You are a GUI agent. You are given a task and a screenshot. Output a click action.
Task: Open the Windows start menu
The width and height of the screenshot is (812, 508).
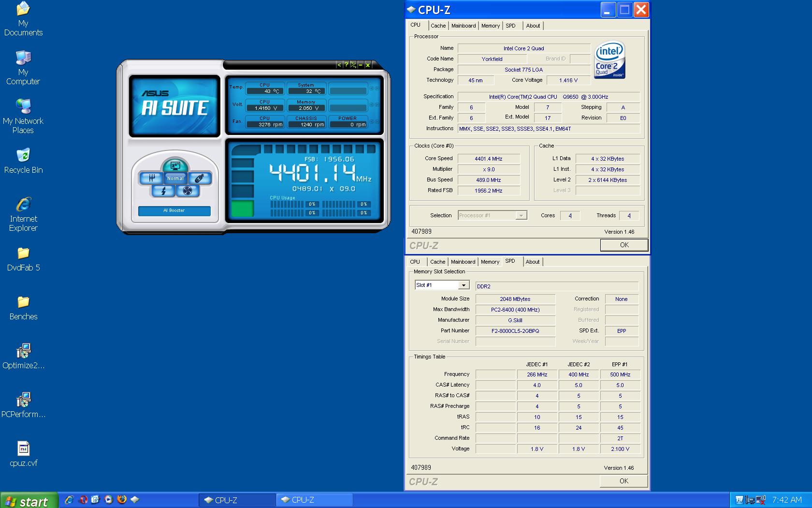point(29,501)
